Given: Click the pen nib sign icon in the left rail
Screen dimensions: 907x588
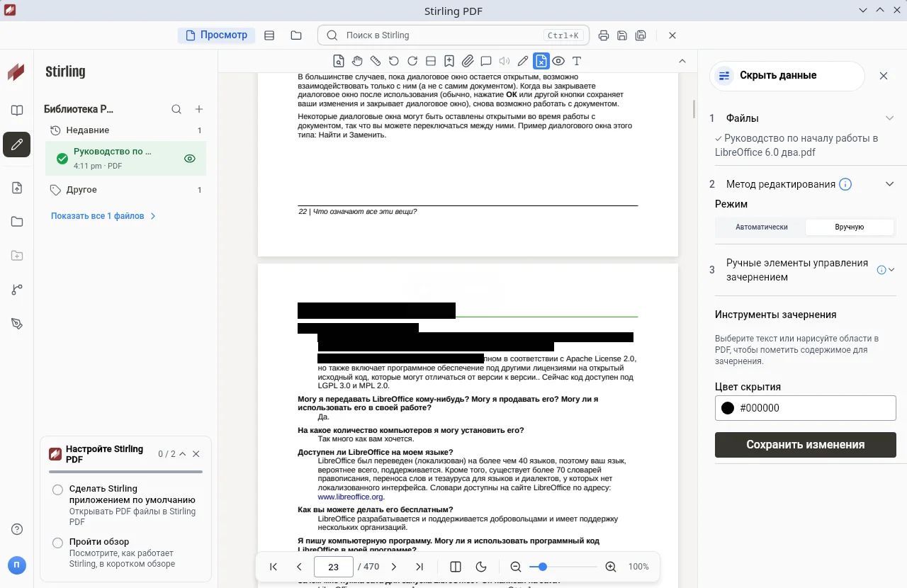Looking at the screenshot, I should point(17,324).
